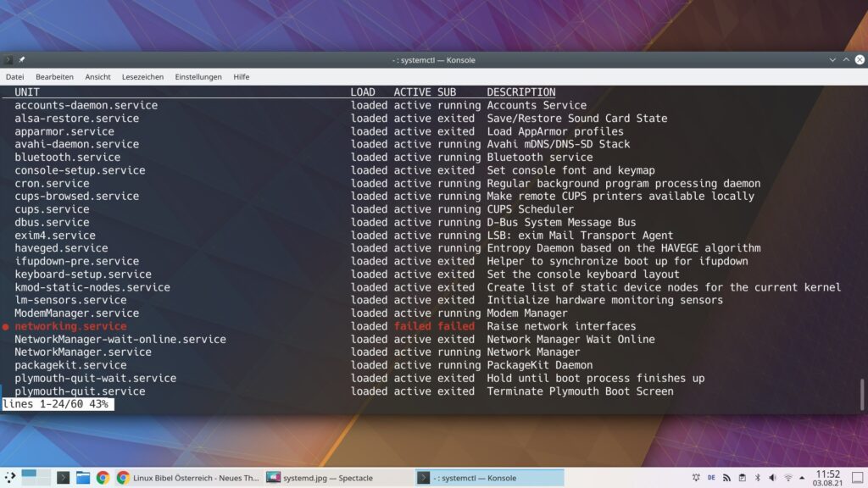Open the Wi-Fi network tray icon
868x488 pixels.
point(787,478)
